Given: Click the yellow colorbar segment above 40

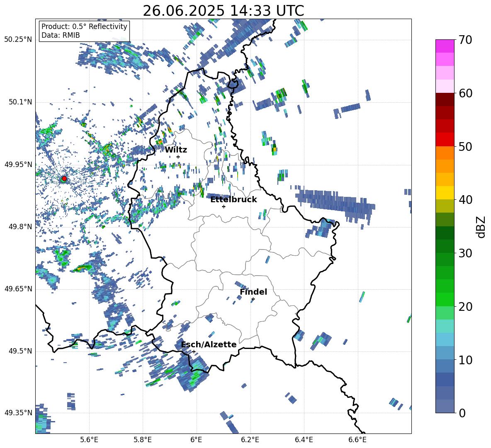Looking at the screenshot, I should (x=445, y=193).
